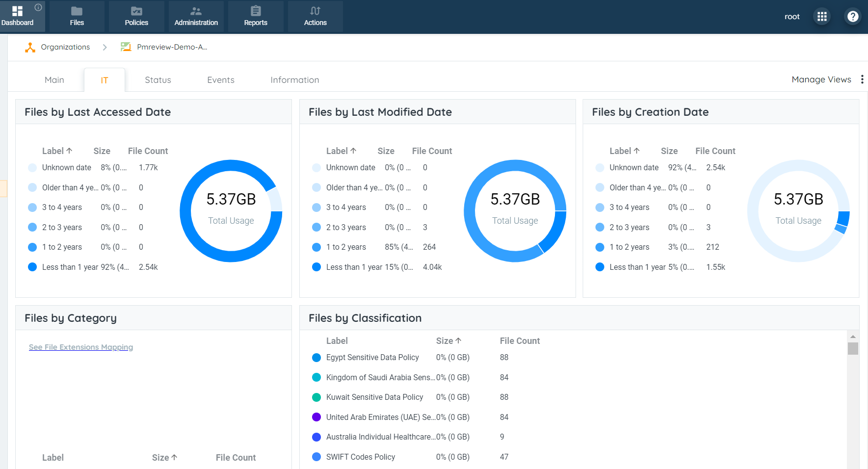Open the apps grid icon
This screenshot has height=469, width=868.
pos(822,17)
